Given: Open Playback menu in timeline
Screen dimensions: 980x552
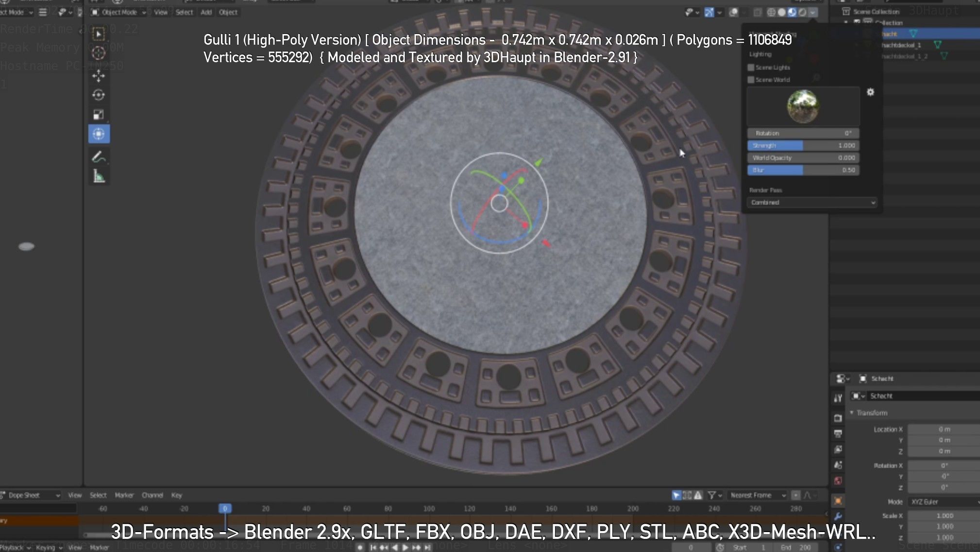Looking at the screenshot, I should (x=15, y=548).
